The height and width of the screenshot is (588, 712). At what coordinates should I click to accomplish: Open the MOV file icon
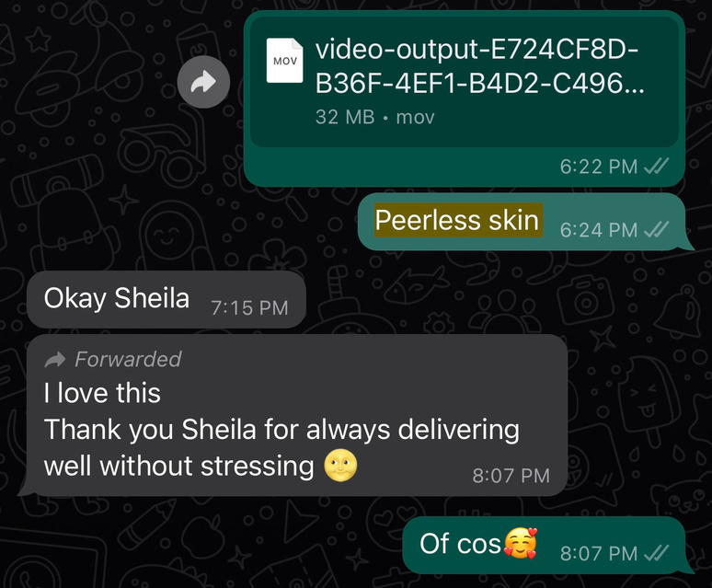coord(285,61)
